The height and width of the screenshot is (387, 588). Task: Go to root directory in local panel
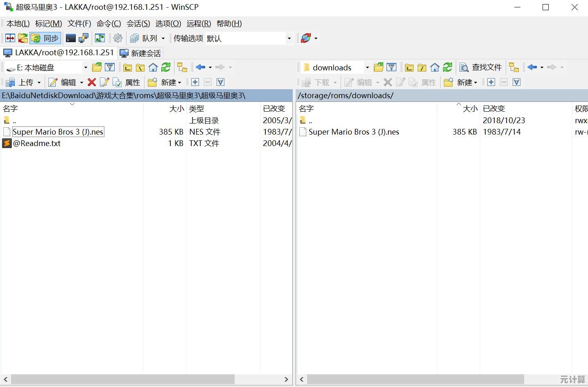[140, 67]
